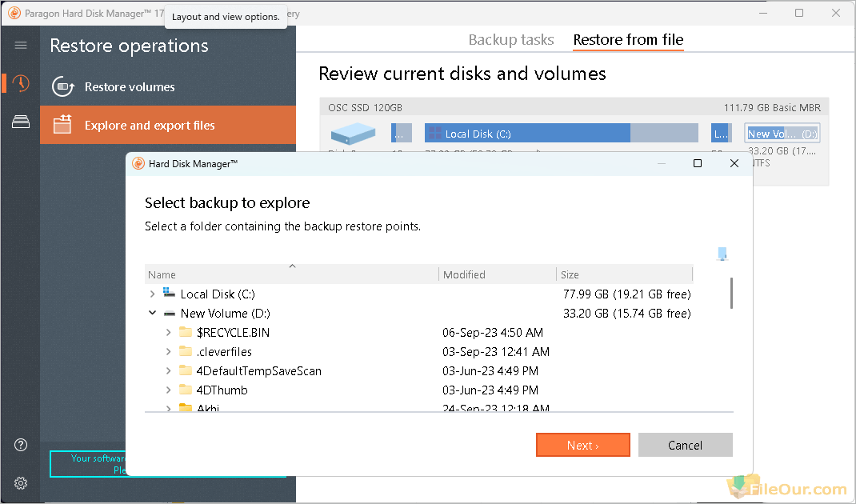Click the 4DThumb folder icon
The height and width of the screenshot is (504, 856).
[x=186, y=390]
